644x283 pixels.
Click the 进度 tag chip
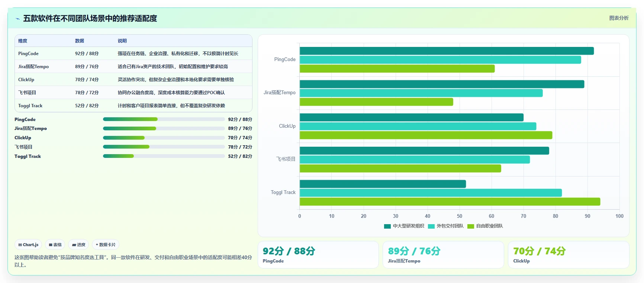point(78,245)
